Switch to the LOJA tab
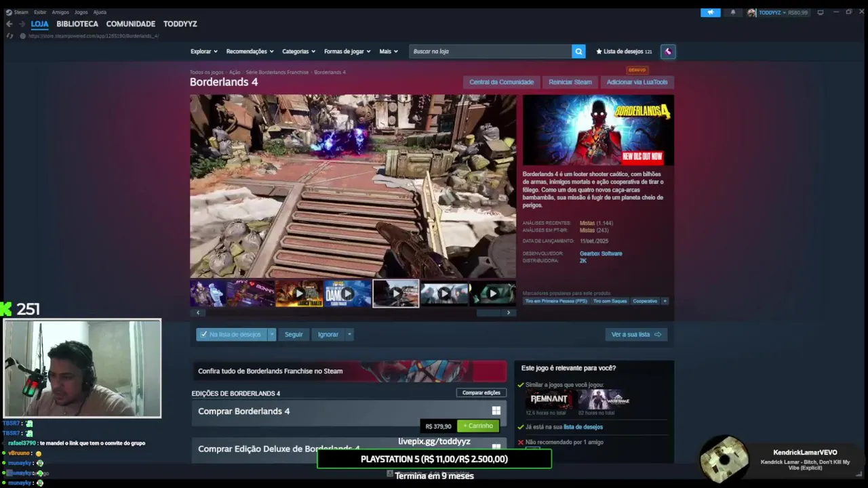 39,24
